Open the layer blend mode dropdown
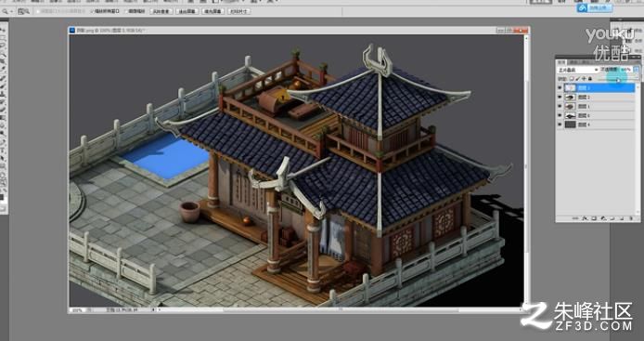Screen dimensions: 644x341 (x=577, y=70)
